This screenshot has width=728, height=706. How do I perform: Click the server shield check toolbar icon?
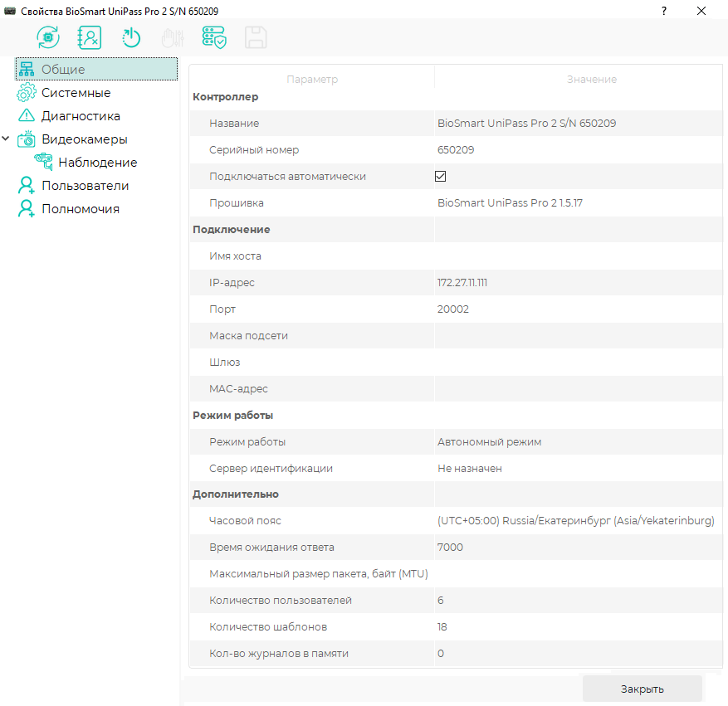tap(214, 37)
